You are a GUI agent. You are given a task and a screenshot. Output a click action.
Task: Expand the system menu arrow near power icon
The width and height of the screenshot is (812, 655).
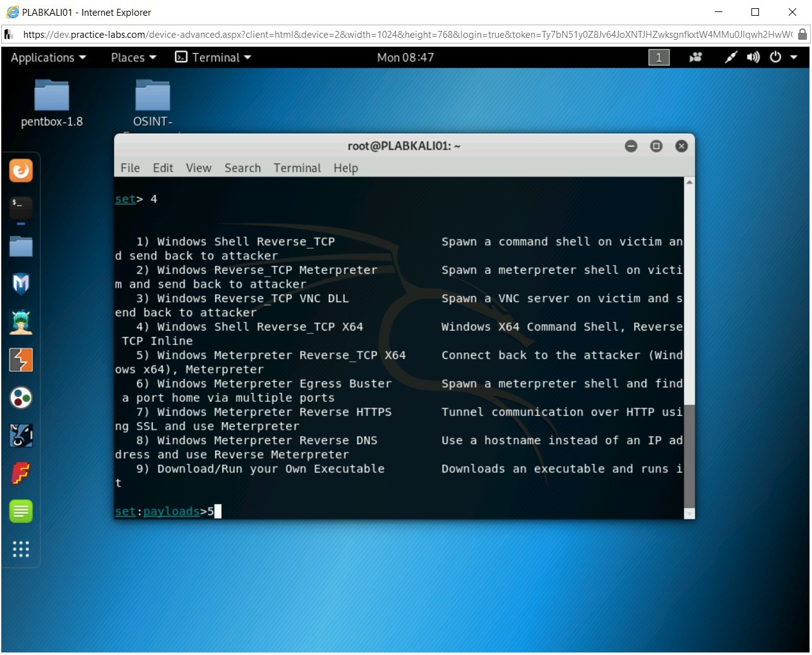793,57
